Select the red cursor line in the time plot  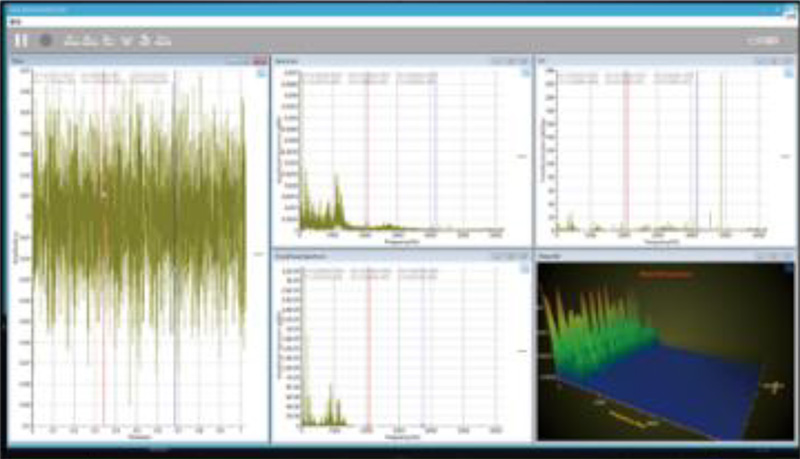tap(104, 247)
